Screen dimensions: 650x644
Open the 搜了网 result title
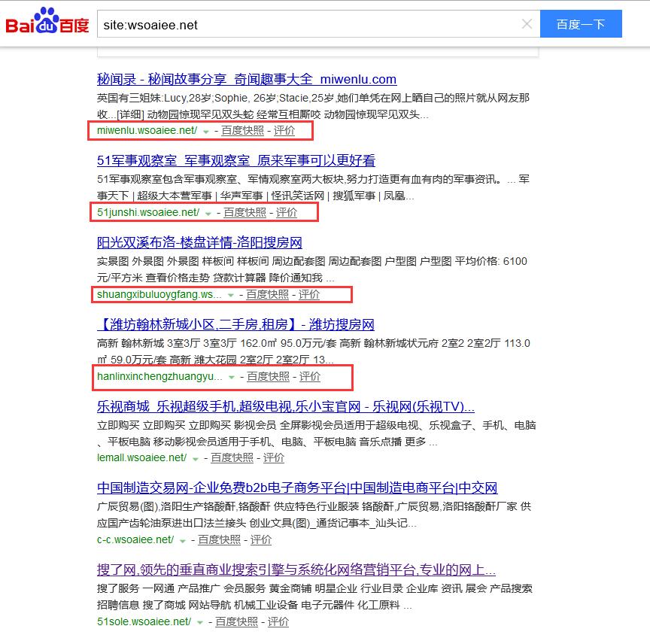pyautogui.click(x=296, y=570)
